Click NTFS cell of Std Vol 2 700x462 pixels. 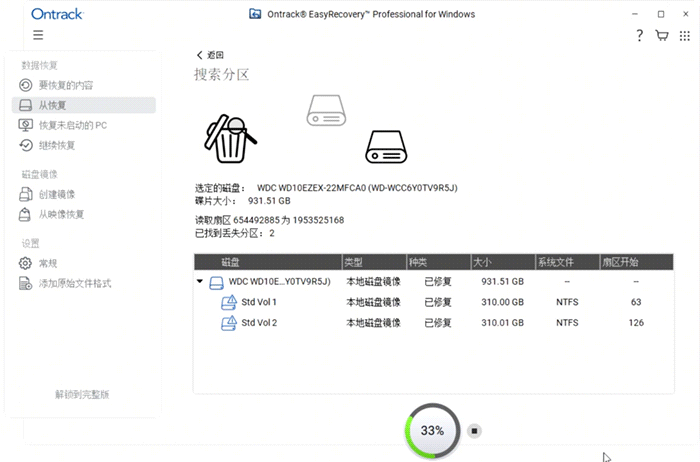[567, 323]
